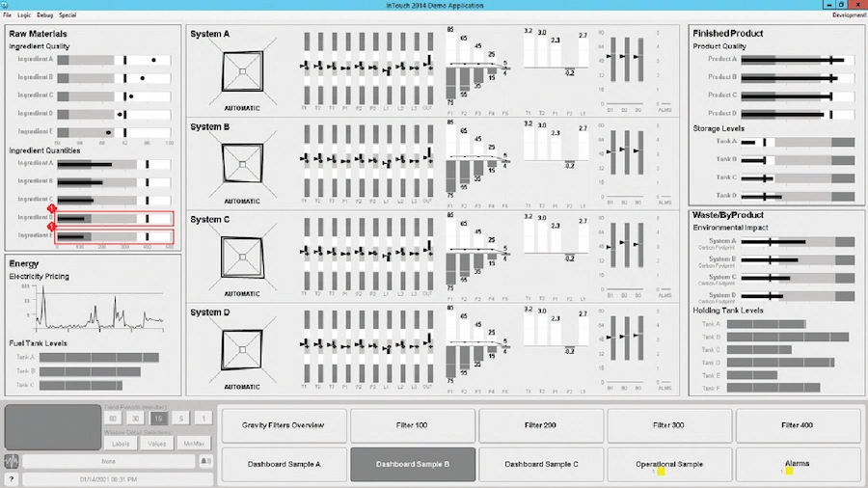
Task: Switch to Dashboard Sample C
Action: pos(541,464)
